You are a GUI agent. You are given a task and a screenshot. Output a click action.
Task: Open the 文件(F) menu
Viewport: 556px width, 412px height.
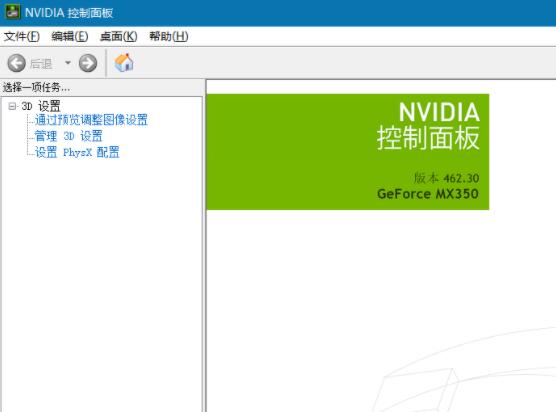22,36
